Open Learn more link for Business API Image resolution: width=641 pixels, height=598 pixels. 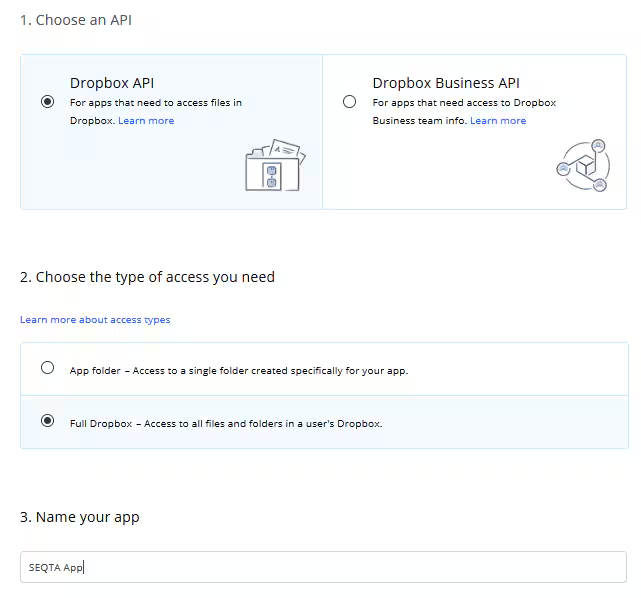tap(498, 121)
